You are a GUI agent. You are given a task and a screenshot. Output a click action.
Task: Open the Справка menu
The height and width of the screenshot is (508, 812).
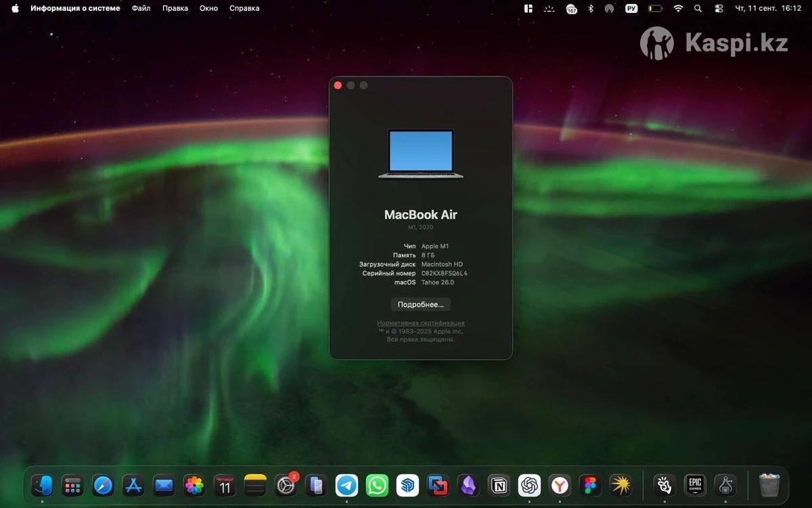click(x=244, y=8)
